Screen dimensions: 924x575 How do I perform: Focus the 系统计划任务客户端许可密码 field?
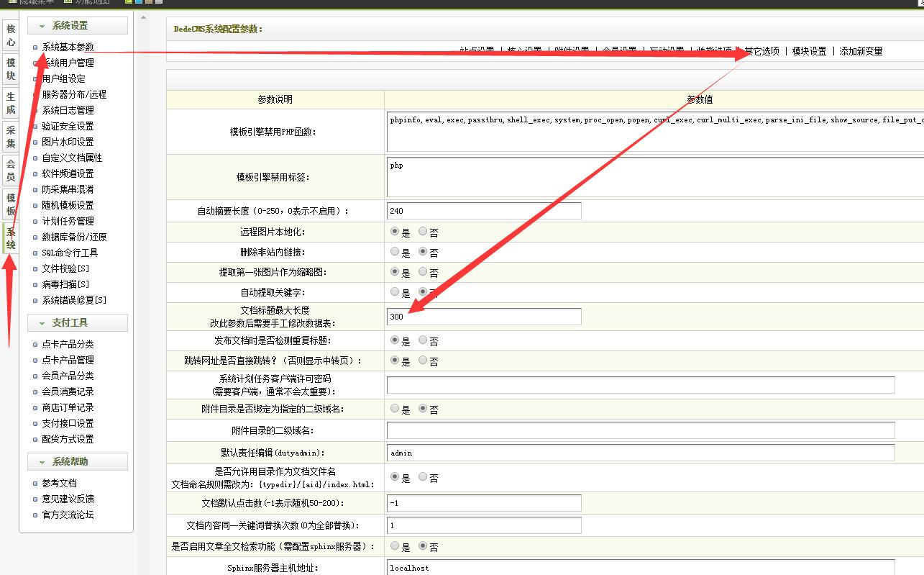[641, 385]
